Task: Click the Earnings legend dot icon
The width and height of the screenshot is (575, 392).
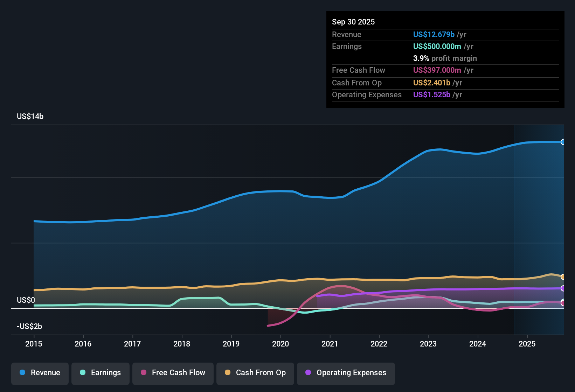Action: tap(82, 373)
